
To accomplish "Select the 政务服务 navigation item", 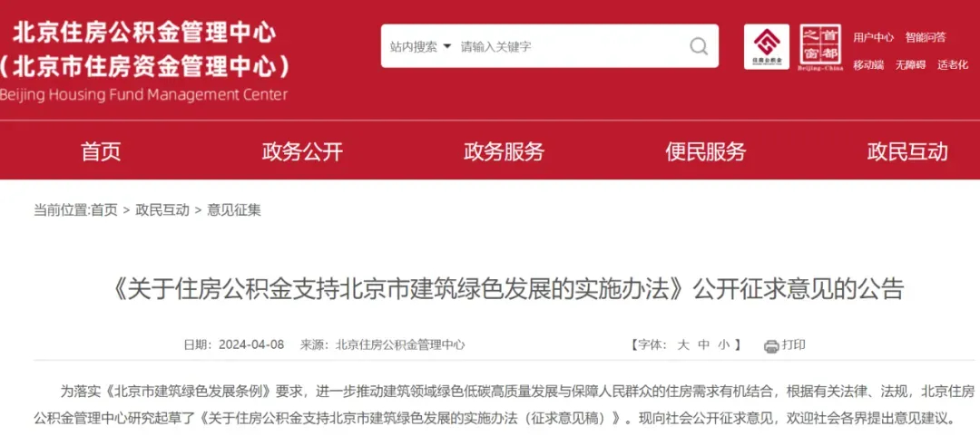I will 504,151.
